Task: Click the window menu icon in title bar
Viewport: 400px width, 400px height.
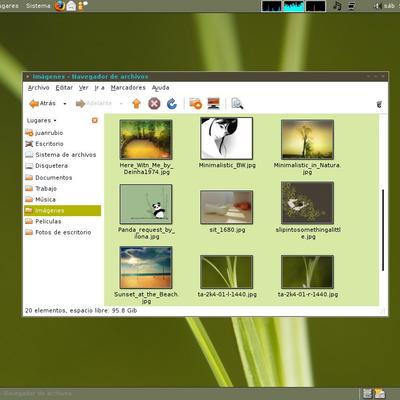Action: point(27,77)
